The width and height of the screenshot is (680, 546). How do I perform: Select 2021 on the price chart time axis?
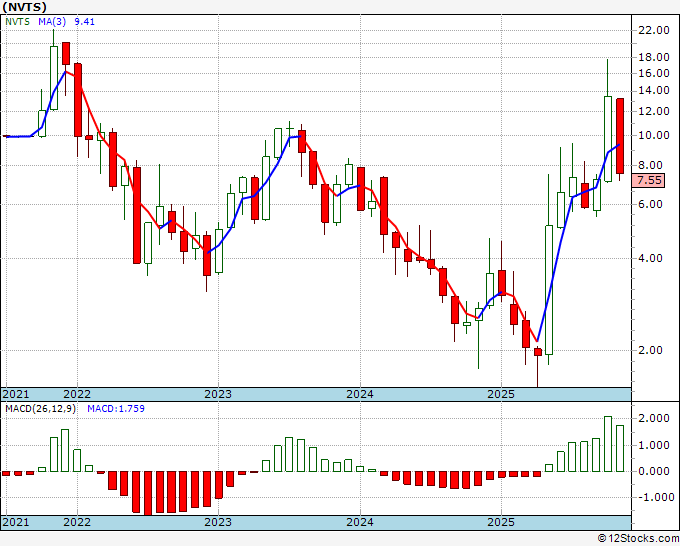pyautogui.click(x=16, y=394)
